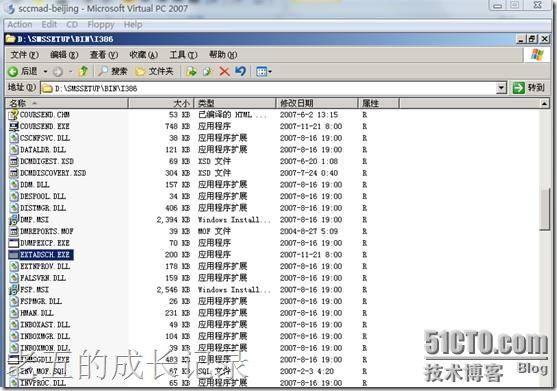Sort by the 属性 column header

[x=379, y=103]
